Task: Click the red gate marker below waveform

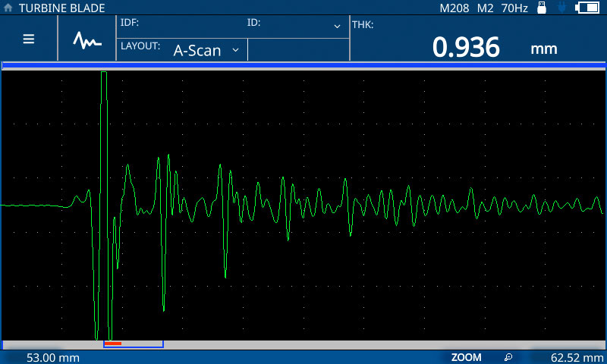Action: click(x=113, y=344)
